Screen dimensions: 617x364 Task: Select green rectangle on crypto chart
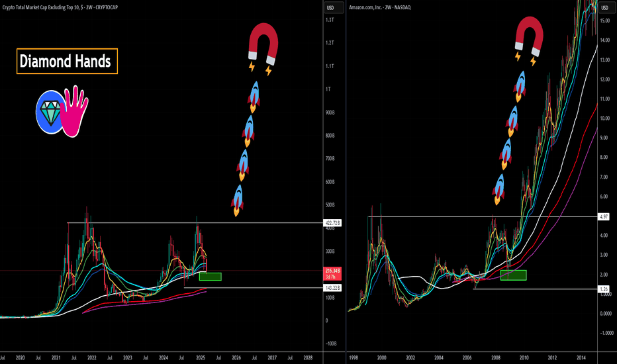click(210, 277)
